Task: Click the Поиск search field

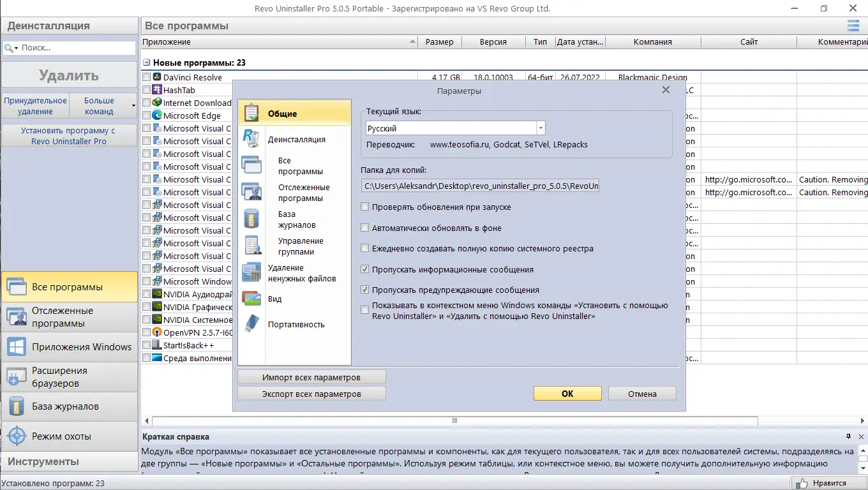Action: click(x=77, y=48)
